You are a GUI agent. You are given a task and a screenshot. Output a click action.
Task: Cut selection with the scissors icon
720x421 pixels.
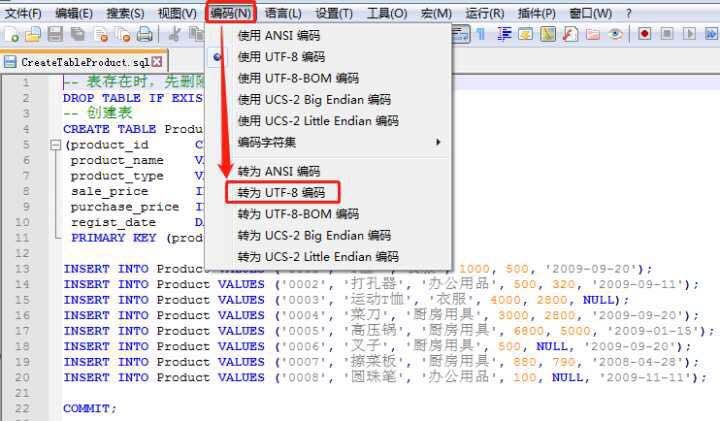[x=174, y=34]
